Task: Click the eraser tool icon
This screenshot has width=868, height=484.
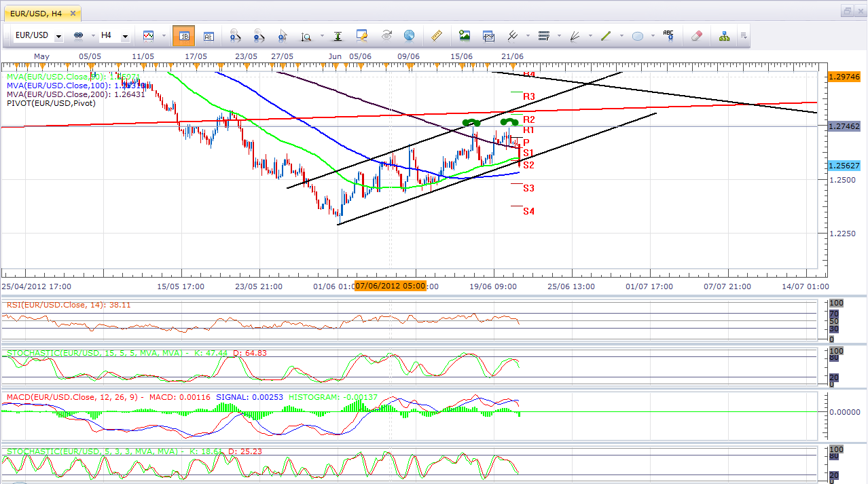Action: click(x=696, y=35)
